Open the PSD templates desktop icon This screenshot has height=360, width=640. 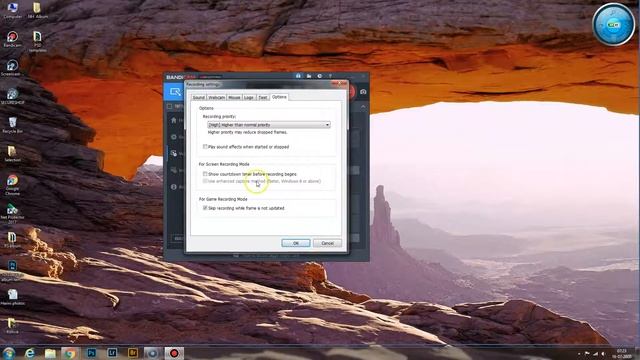(38, 42)
